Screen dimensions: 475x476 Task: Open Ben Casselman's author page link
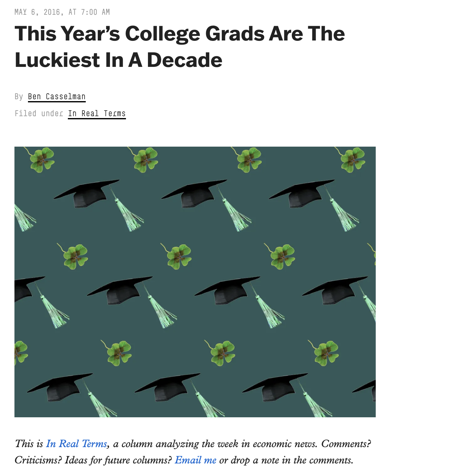[x=57, y=96]
